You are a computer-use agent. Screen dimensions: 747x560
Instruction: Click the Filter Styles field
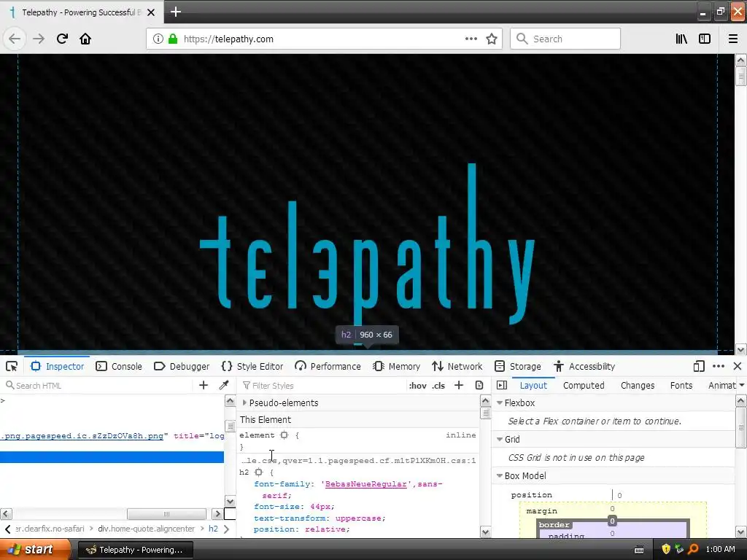(323, 385)
